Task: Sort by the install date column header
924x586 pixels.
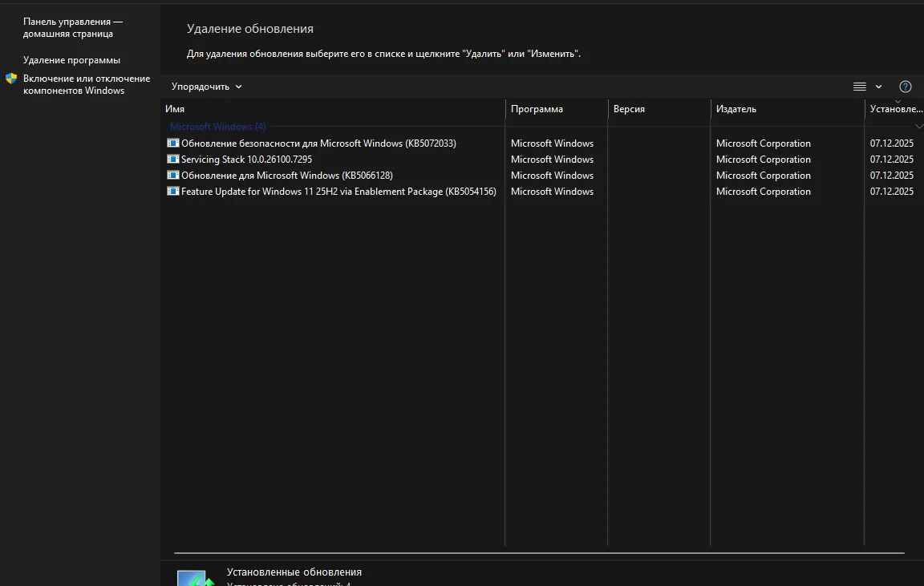Action: point(895,109)
